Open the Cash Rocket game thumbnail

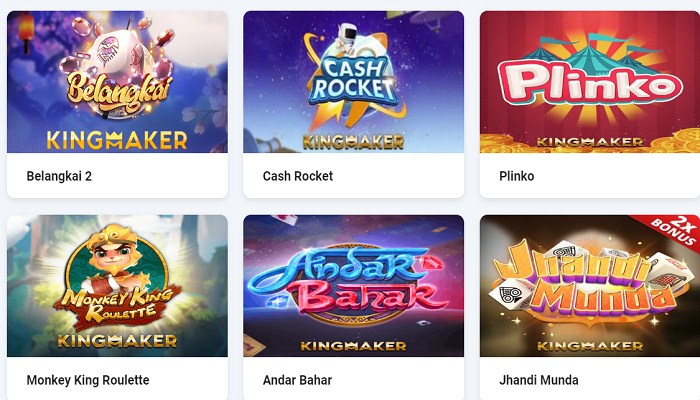[x=354, y=82]
